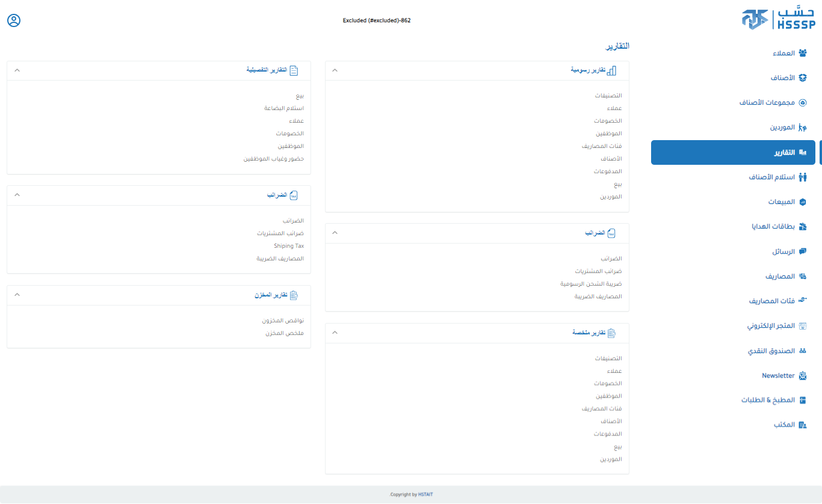Viewport: 822px width, 504px height.
Task: Open the المطبخ & الطلبات menu item
Action: point(768,400)
